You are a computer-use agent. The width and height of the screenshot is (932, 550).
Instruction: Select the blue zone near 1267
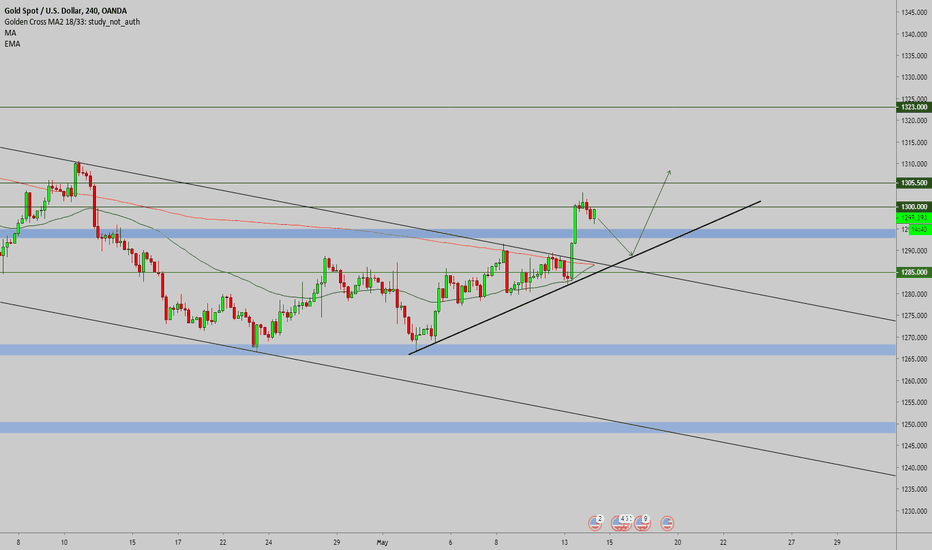click(x=448, y=350)
